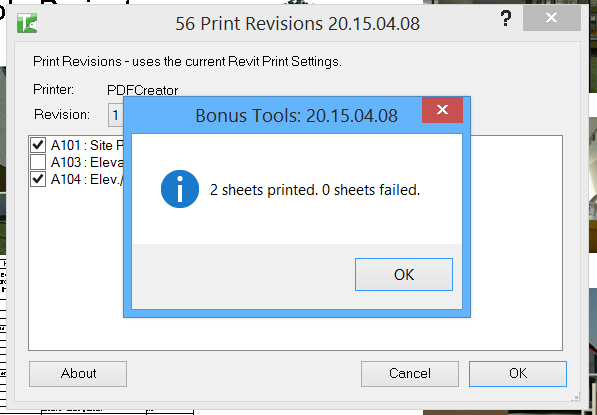Select the "A104 : Elev." row text
This screenshot has height=415, width=597.
pos(87,179)
